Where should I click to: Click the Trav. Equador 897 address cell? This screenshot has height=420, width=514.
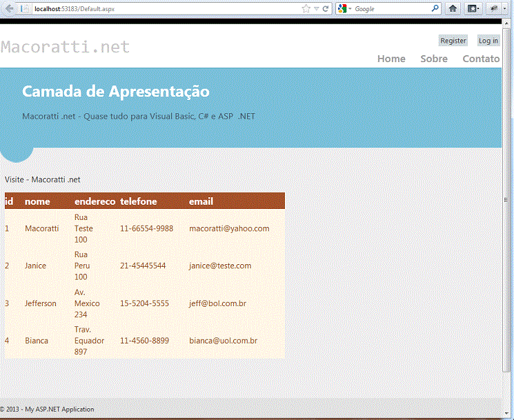[89, 341]
